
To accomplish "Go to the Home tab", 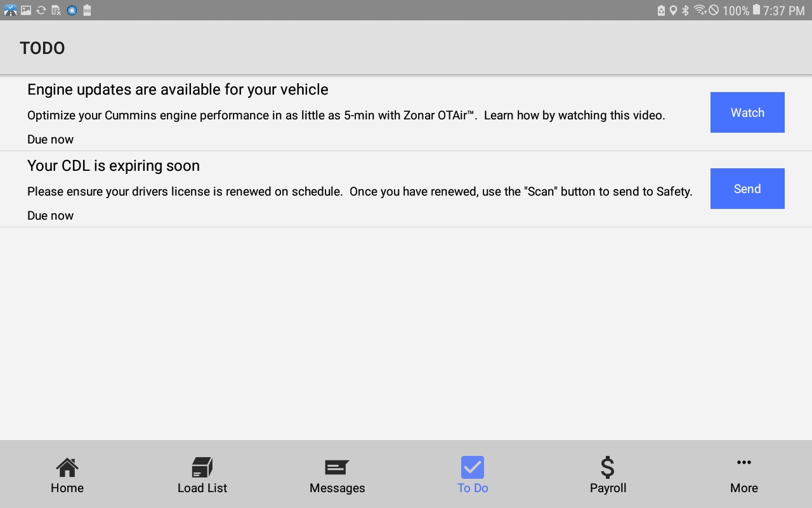I will click(x=67, y=475).
